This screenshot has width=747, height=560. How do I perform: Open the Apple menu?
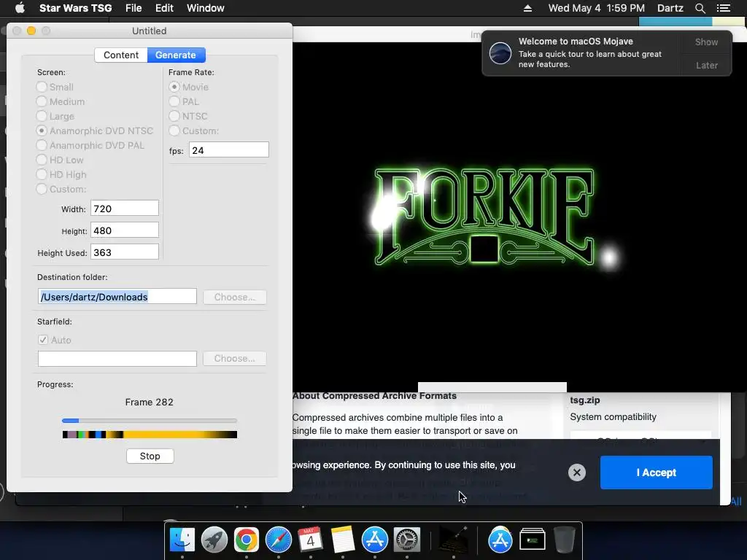click(x=20, y=8)
